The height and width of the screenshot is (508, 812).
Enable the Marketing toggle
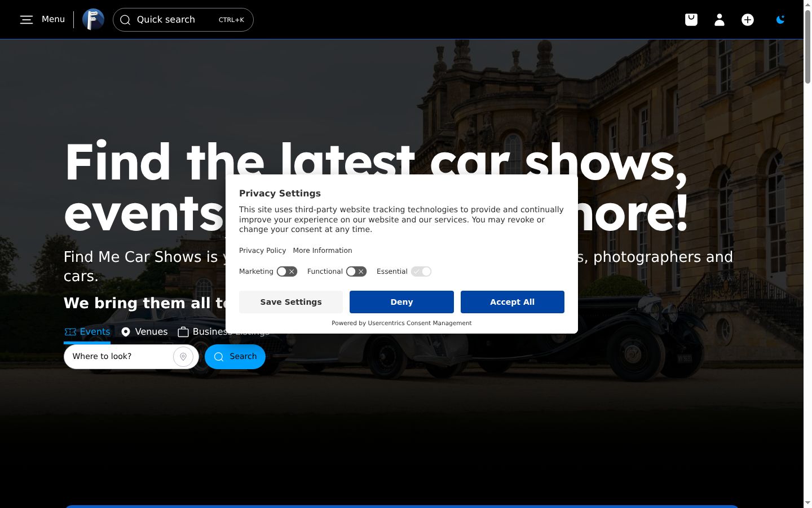(x=286, y=271)
